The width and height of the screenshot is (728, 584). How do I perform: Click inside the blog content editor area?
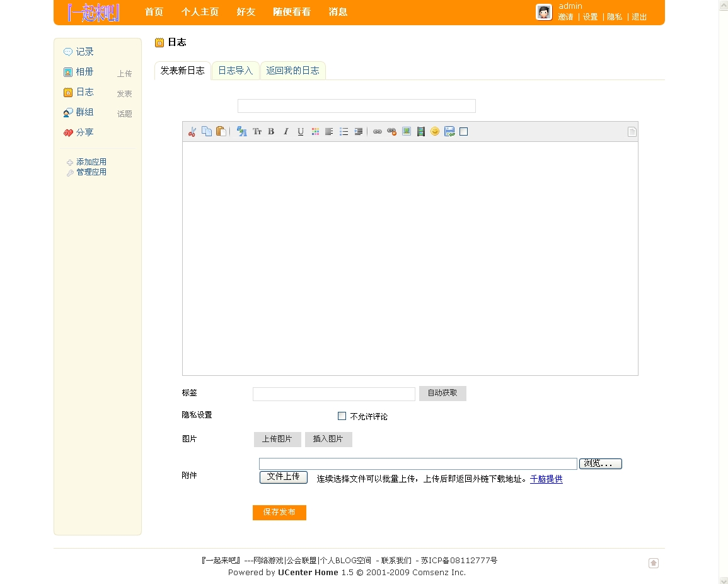(410, 259)
